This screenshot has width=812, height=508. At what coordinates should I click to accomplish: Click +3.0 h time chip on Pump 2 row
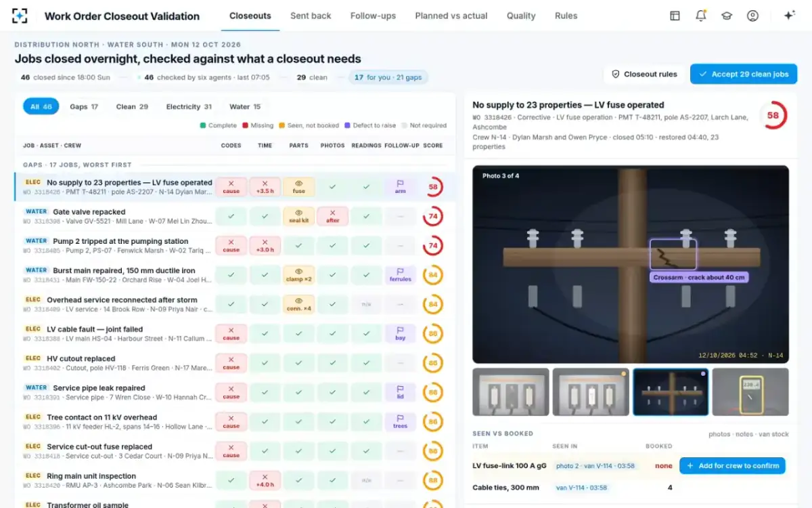point(265,245)
